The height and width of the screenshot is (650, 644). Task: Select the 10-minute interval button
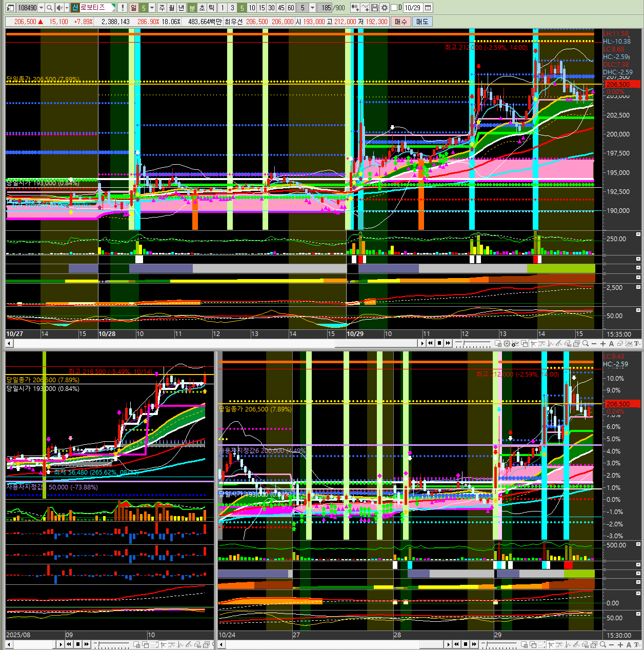pos(252,8)
